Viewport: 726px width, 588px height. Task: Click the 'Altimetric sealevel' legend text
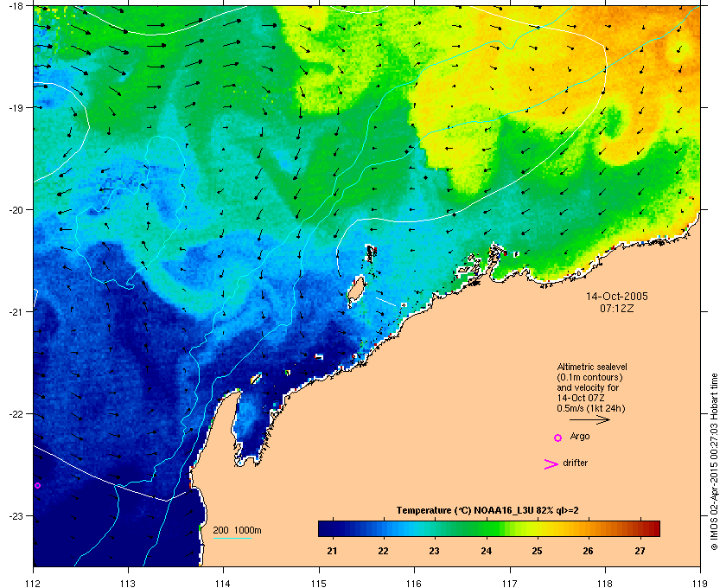click(x=592, y=367)
